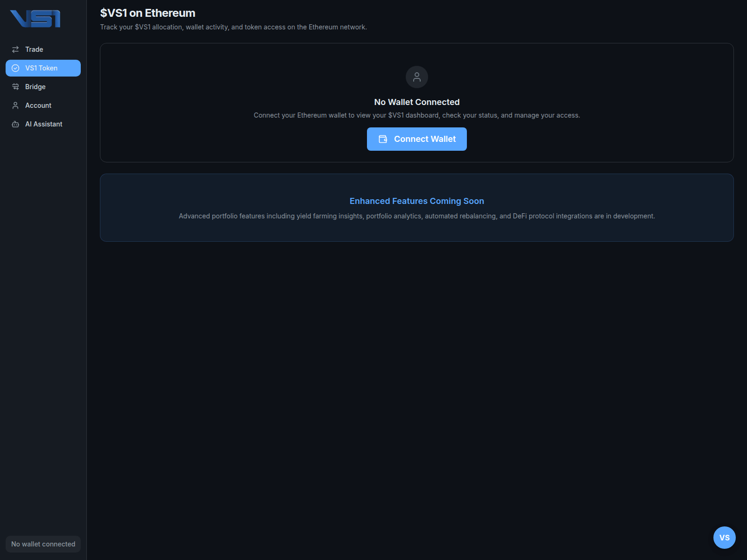Open the VS chat bubble bottom right
Screen dimensions: 747x560
tap(724, 537)
